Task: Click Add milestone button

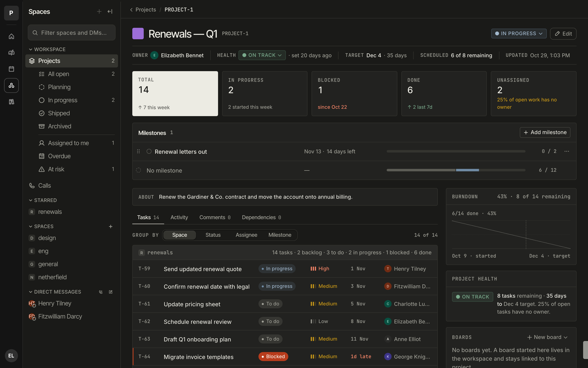Action: [x=545, y=132]
